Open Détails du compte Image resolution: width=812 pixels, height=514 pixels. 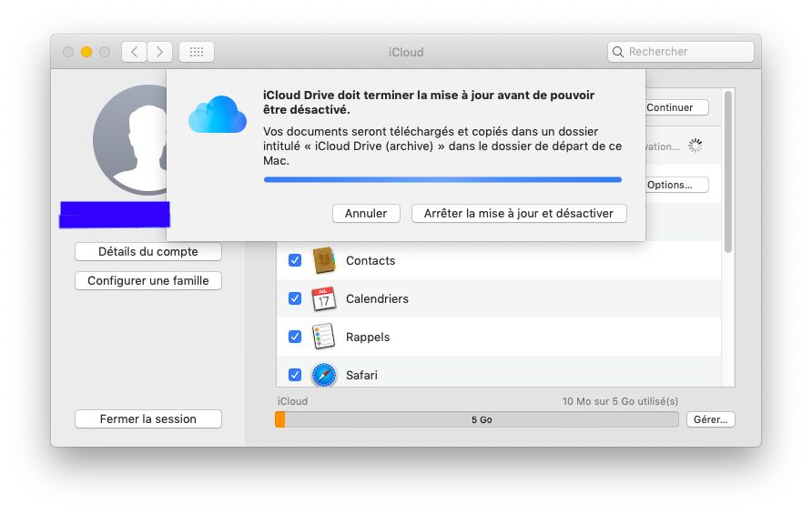coord(148,252)
